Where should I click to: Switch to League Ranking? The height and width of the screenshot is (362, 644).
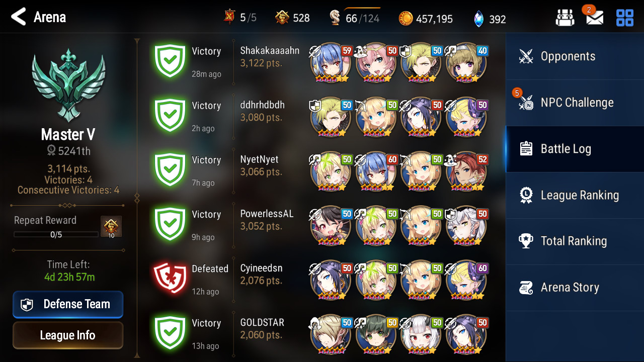575,195
